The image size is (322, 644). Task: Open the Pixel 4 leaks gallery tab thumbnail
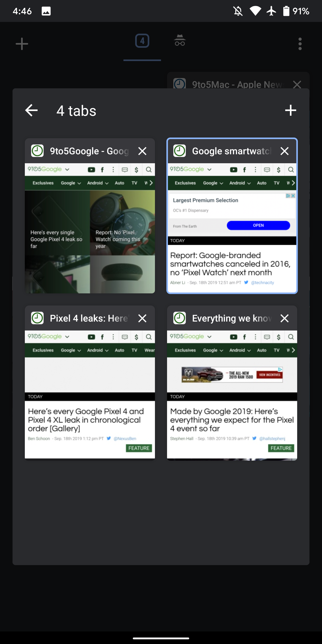(90, 396)
